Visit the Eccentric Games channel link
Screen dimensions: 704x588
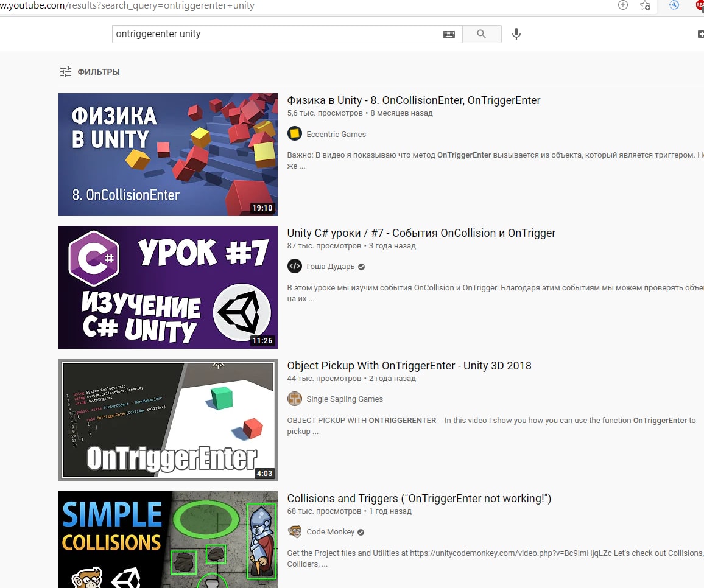tap(336, 134)
